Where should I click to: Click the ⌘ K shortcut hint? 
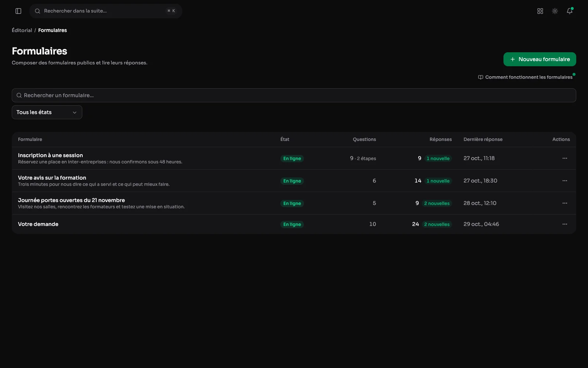pos(171,11)
